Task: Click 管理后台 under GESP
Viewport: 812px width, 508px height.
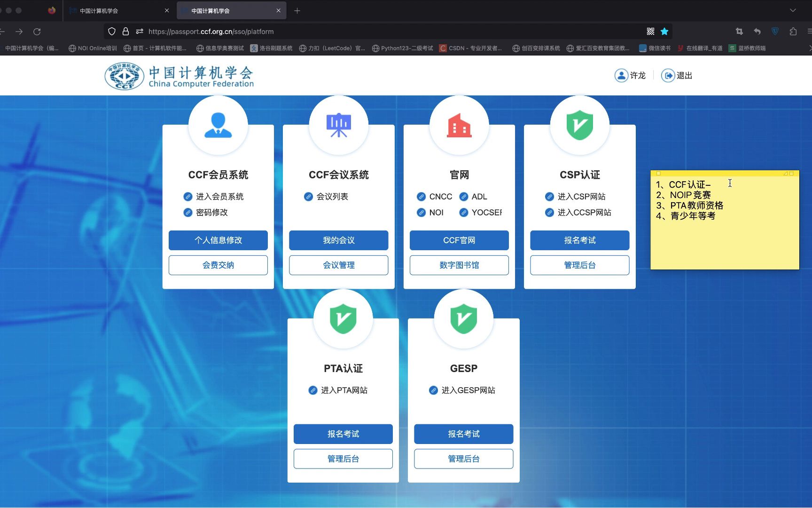Action: pyautogui.click(x=464, y=459)
